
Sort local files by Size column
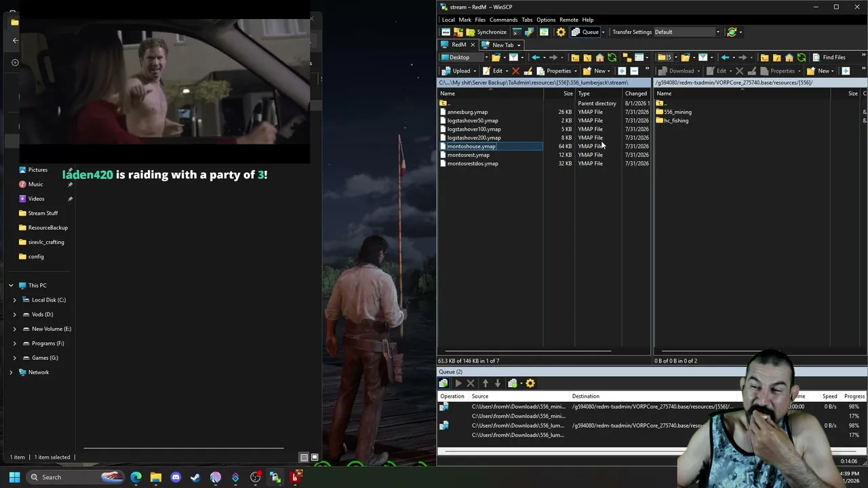(x=559, y=94)
